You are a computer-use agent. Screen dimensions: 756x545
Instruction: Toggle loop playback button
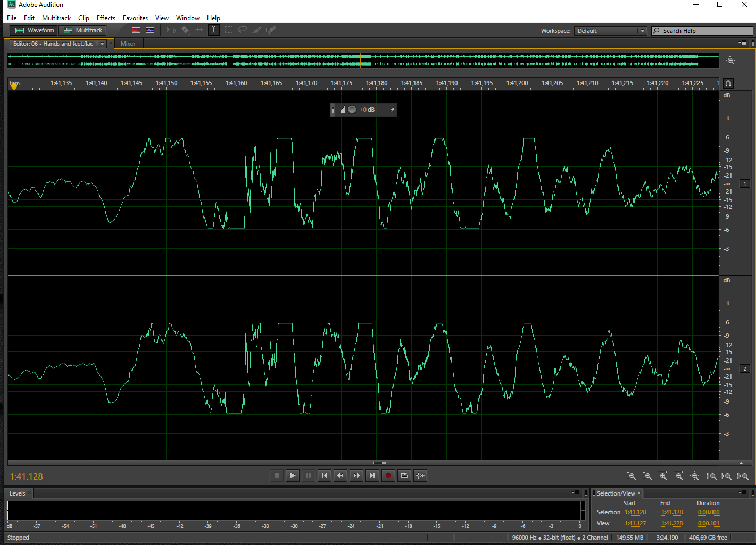pos(404,476)
